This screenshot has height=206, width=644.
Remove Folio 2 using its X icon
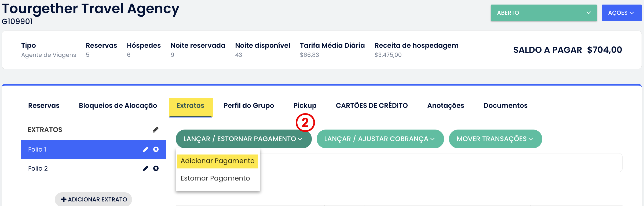click(x=156, y=168)
